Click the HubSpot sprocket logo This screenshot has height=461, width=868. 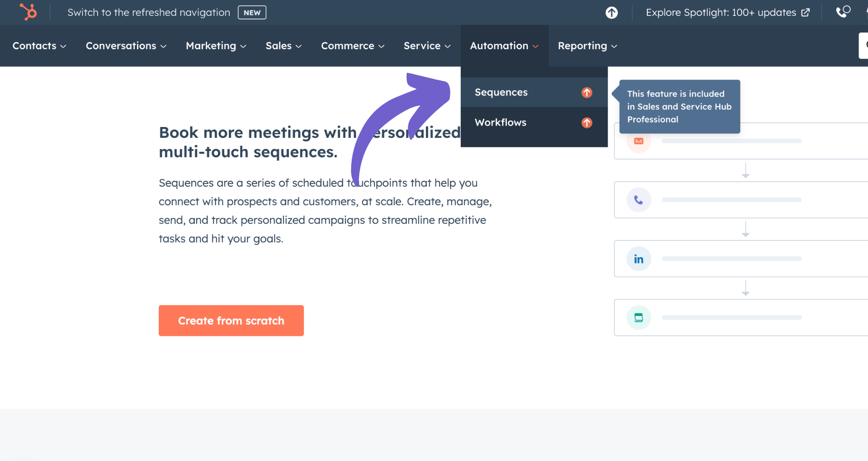[x=28, y=12]
